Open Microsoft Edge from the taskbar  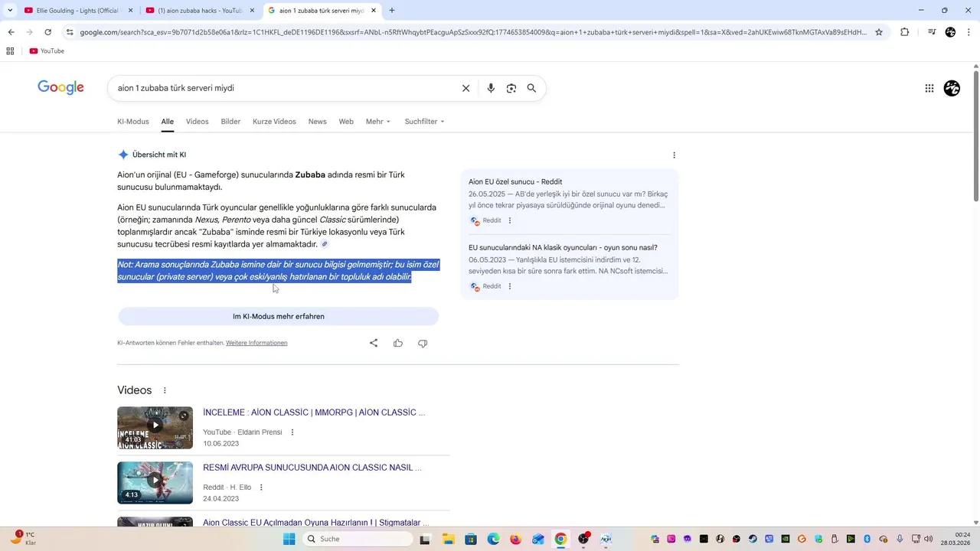493,539
